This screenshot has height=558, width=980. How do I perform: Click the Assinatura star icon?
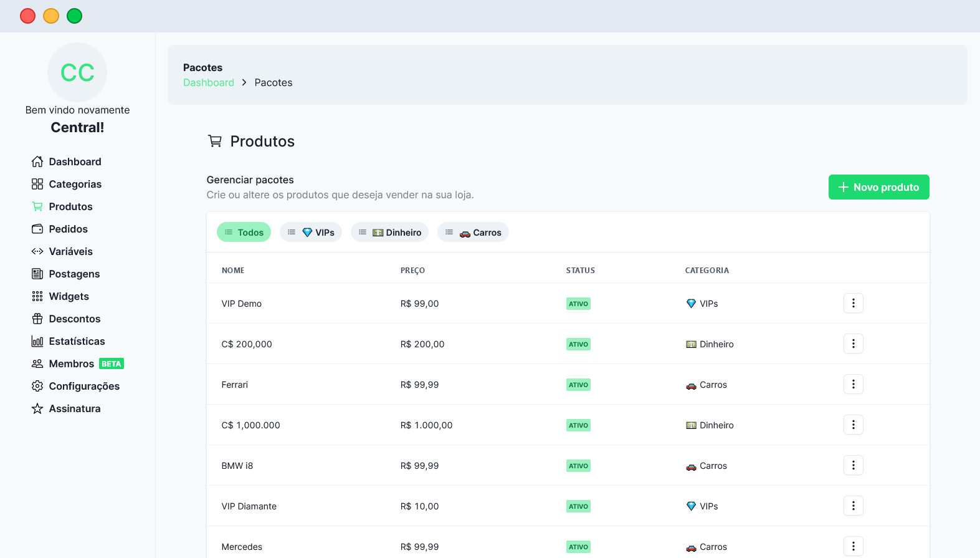pos(37,408)
